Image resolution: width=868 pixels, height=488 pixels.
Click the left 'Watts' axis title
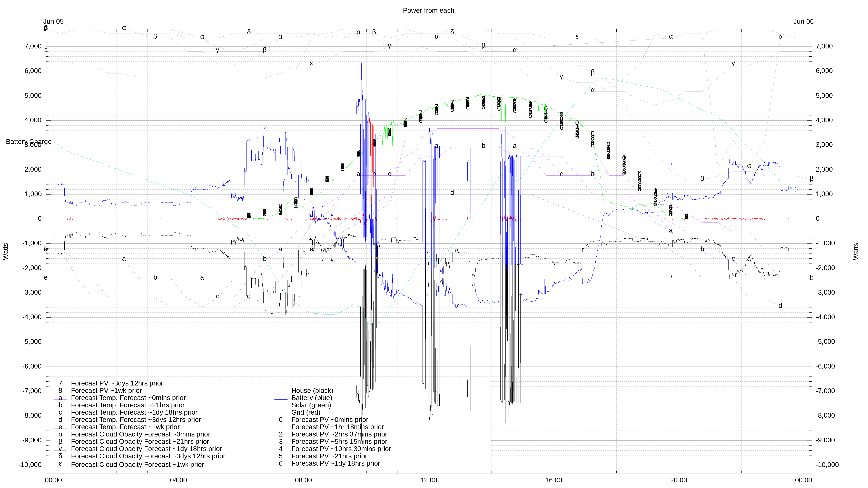[x=6, y=252]
